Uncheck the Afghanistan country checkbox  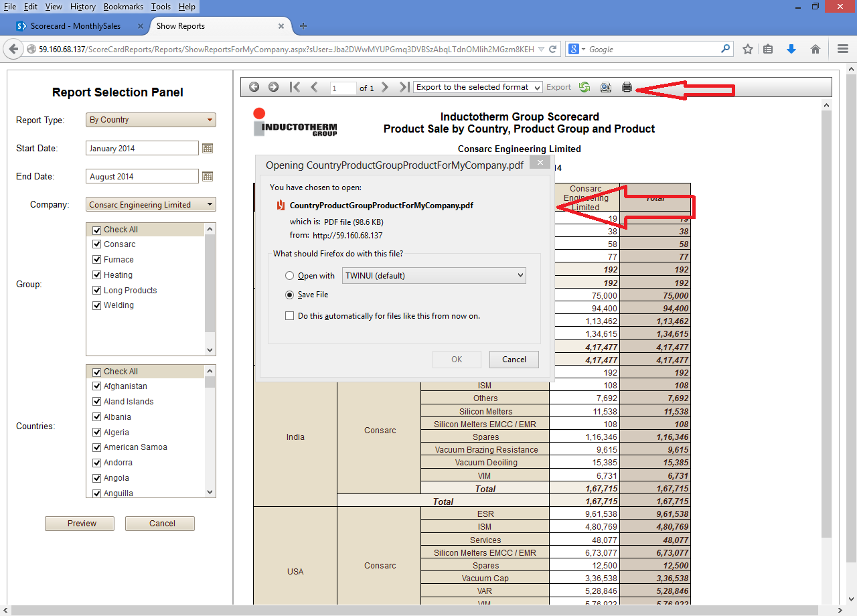click(x=97, y=386)
